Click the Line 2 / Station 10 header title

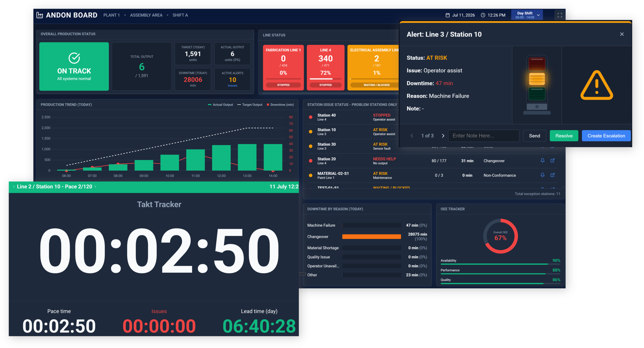pyautogui.click(x=55, y=187)
